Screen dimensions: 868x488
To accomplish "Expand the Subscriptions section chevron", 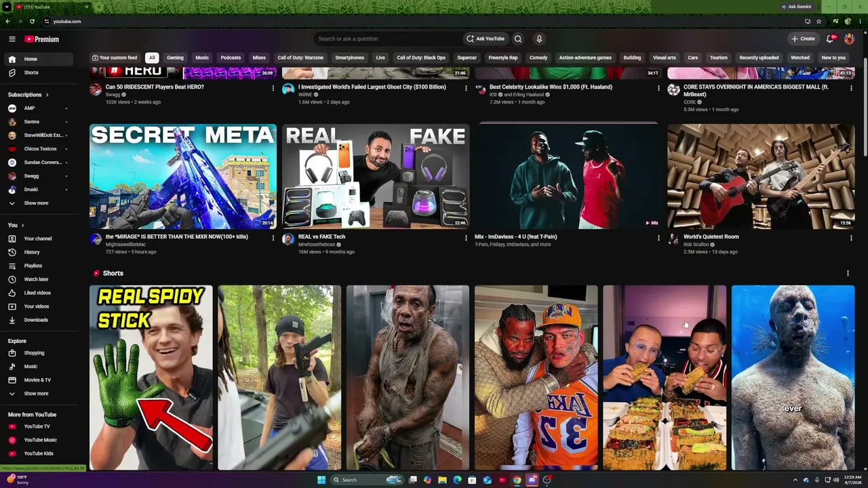I will point(47,95).
